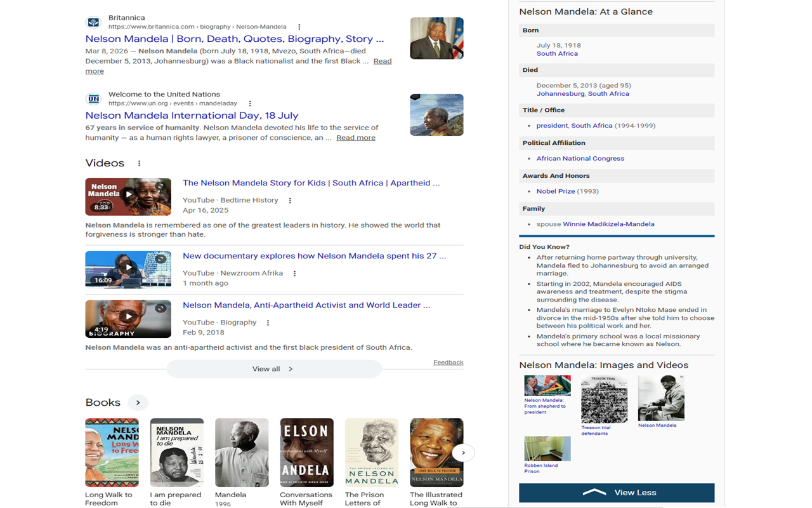Open Nelson Mandela International Day result

(x=192, y=116)
